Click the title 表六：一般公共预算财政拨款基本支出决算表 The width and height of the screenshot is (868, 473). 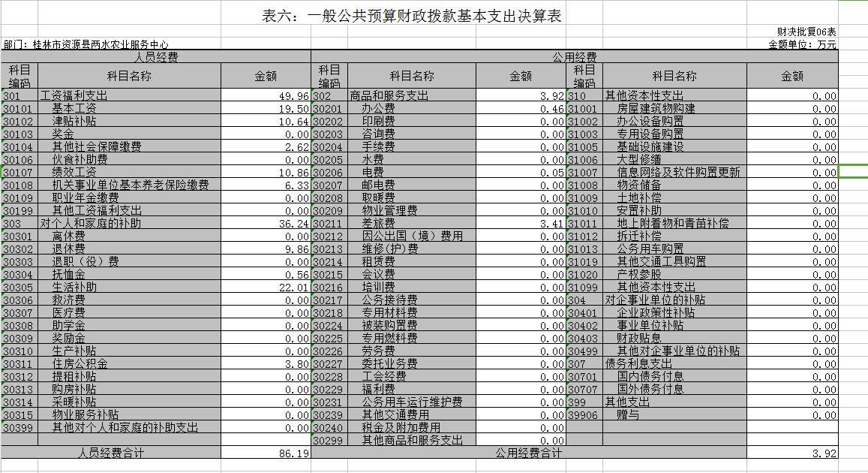422,16
